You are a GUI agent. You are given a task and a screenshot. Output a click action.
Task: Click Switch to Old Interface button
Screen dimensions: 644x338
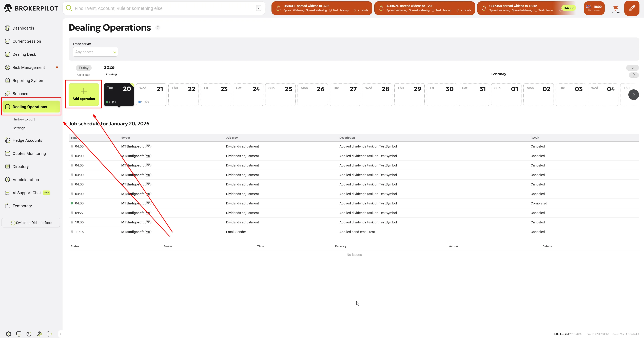(x=31, y=223)
